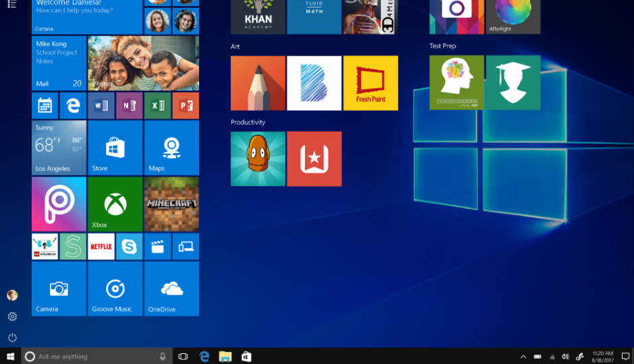Open the red star bookmark Productivity tile
634x364 pixels.
coord(314,159)
